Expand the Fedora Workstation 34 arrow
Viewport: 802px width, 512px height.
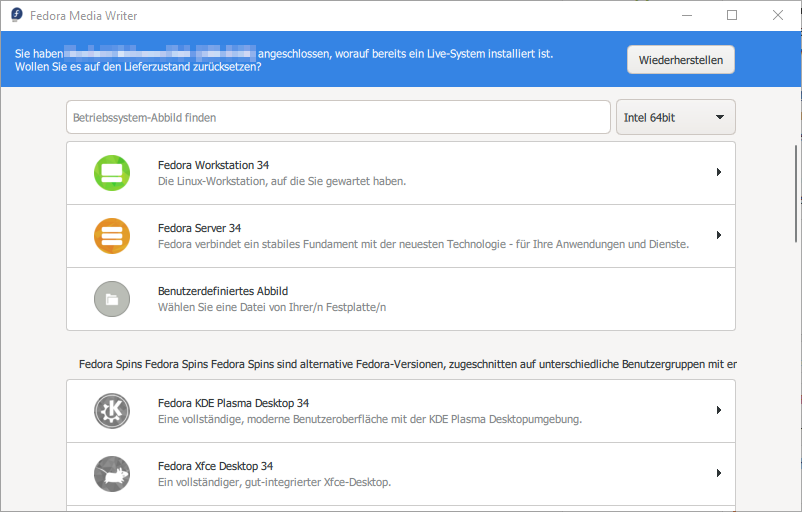(x=719, y=172)
